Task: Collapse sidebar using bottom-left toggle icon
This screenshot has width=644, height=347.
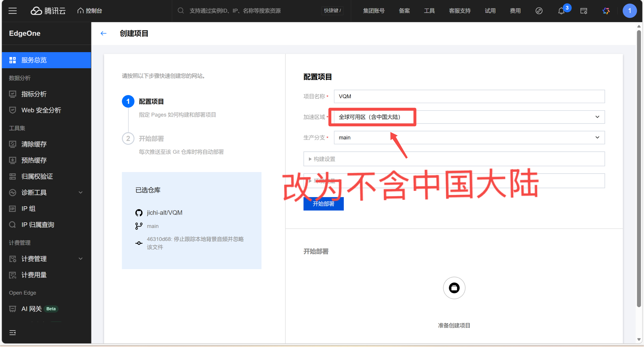Action: (x=13, y=333)
